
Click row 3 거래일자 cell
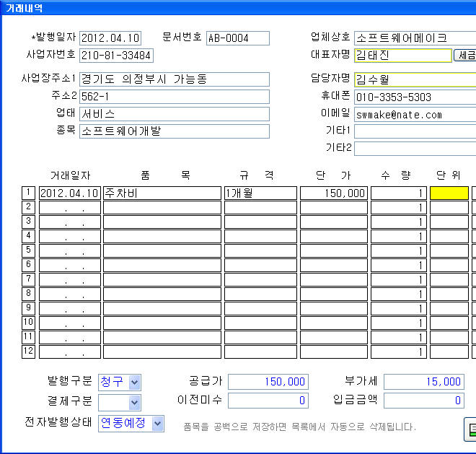tap(70, 222)
